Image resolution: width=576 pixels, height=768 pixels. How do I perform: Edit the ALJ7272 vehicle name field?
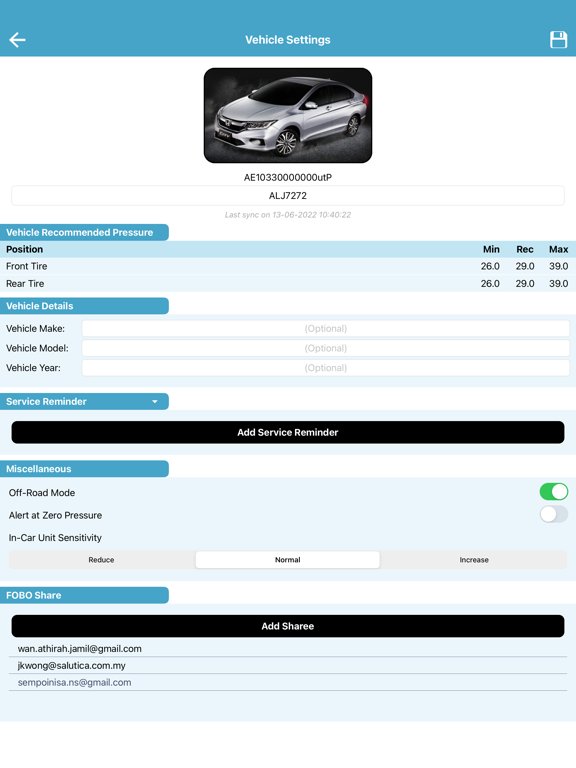pos(288,196)
